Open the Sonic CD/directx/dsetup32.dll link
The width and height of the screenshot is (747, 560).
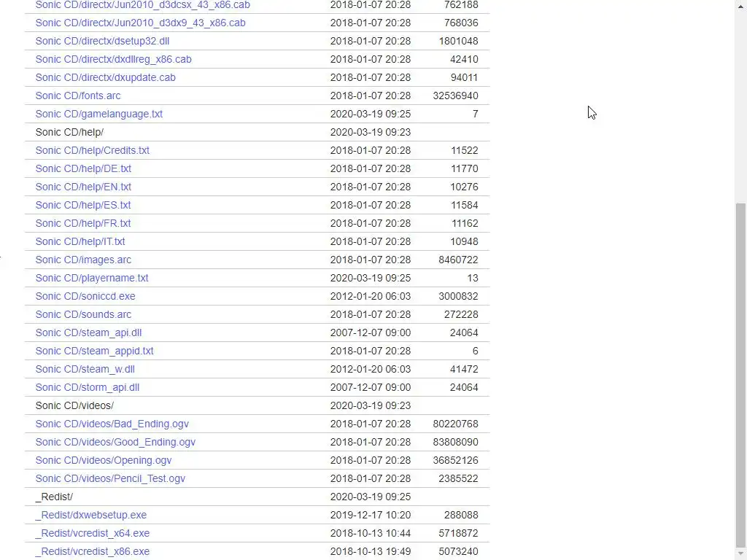[x=102, y=41]
